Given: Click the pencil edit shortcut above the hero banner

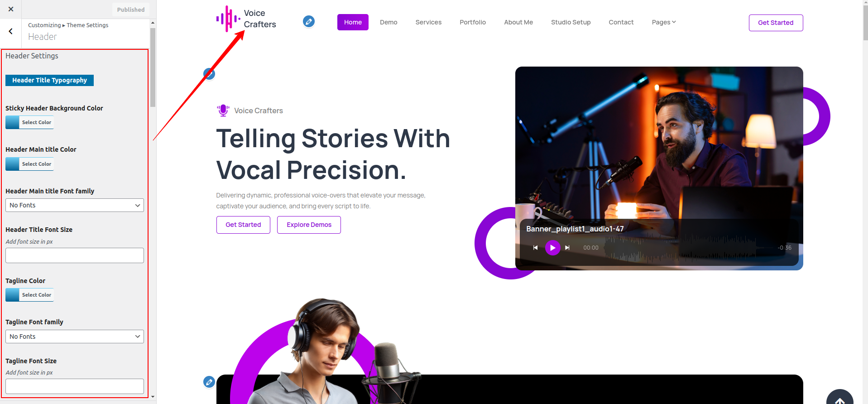Looking at the screenshot, I should point(209,74).
